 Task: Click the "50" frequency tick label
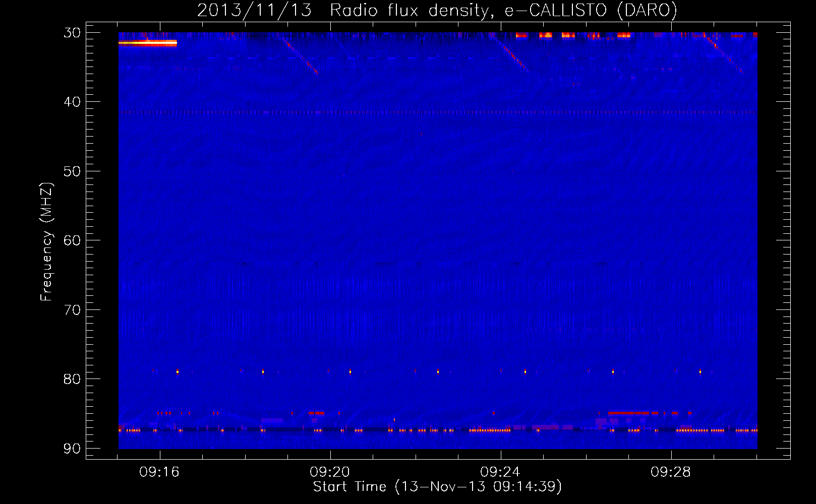pos(72,171)
